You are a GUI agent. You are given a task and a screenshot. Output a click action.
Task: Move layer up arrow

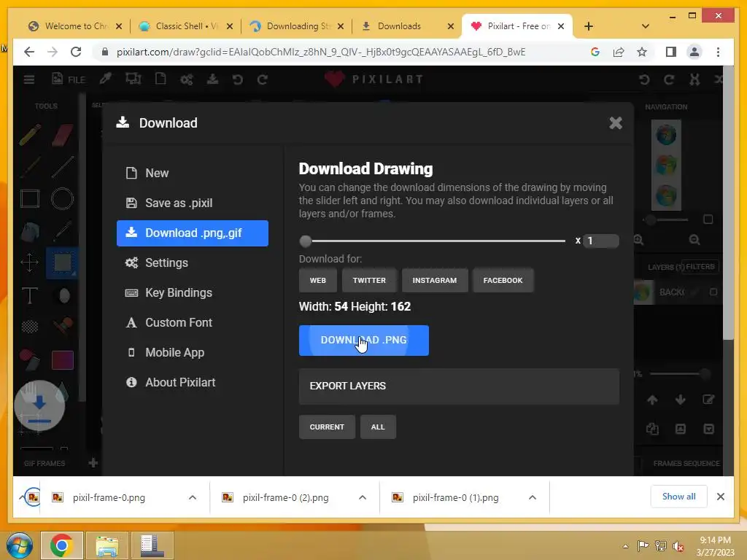(652, 400)
